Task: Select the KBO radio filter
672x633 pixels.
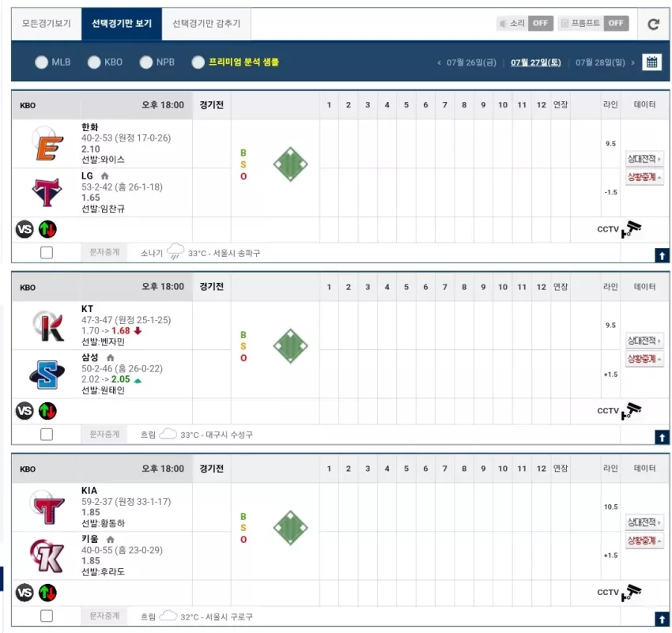Action: (94, 62)
